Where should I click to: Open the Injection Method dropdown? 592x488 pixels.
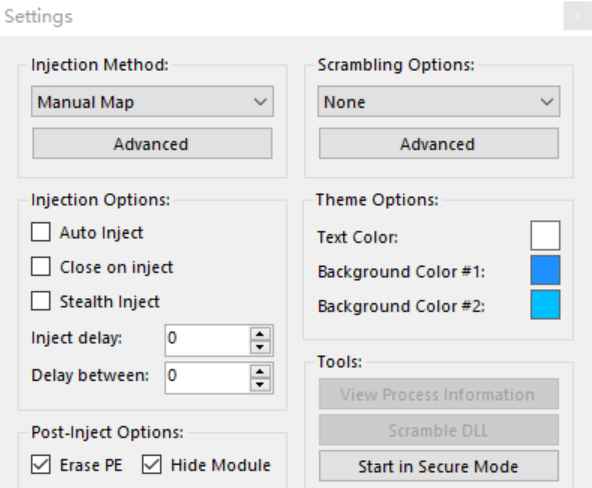pyautogui.click(x=152, y=102)
